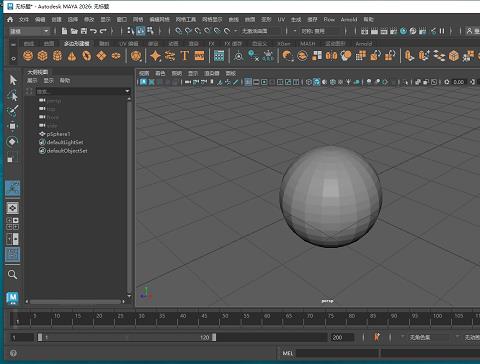The width and height of the screenshot is (480, 364).
Task: Click the Undo arrow icon
Action: click(x=93, y=31)
